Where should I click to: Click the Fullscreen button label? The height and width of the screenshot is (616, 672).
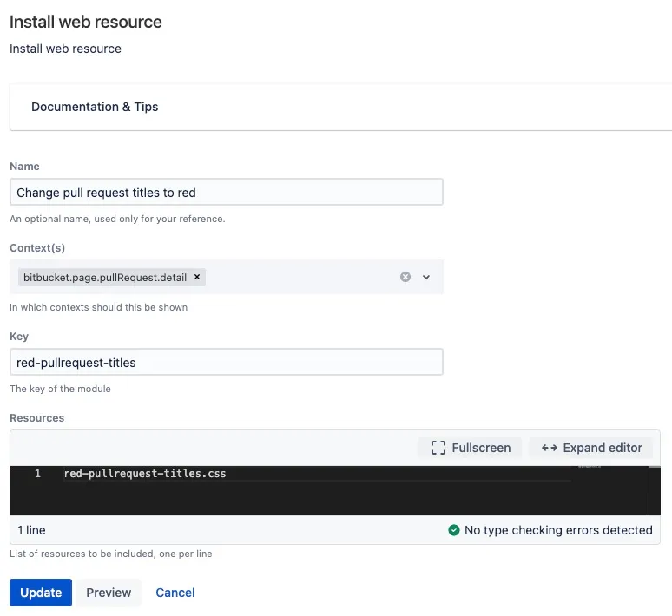481,448
